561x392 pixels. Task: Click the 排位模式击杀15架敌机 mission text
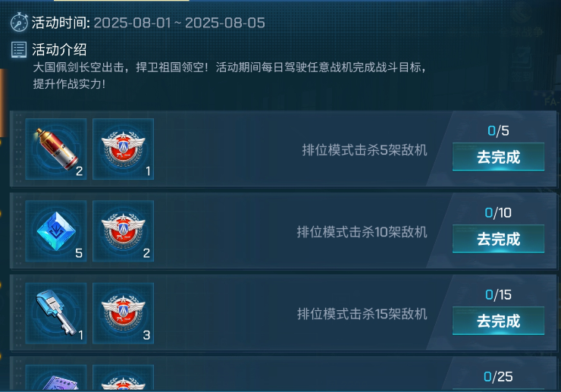[362, 314]
